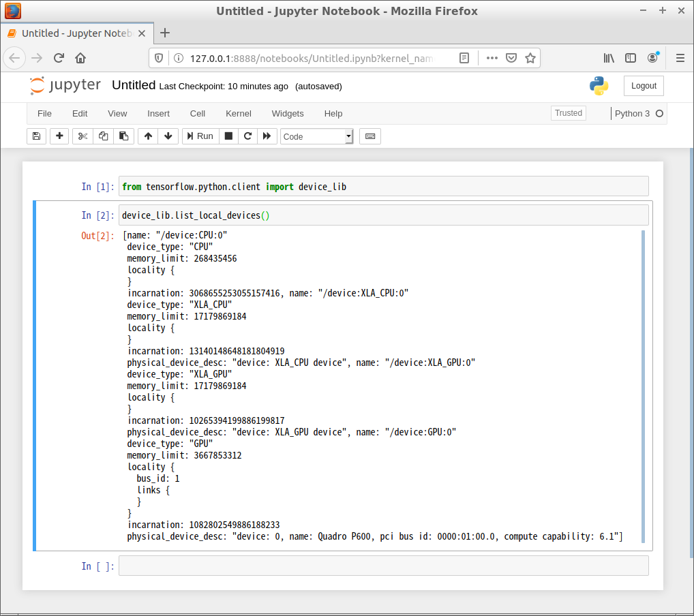Open the cell type dropdown showing Code
The width and height of the screenshot is (694, 616).
[316, 136]
